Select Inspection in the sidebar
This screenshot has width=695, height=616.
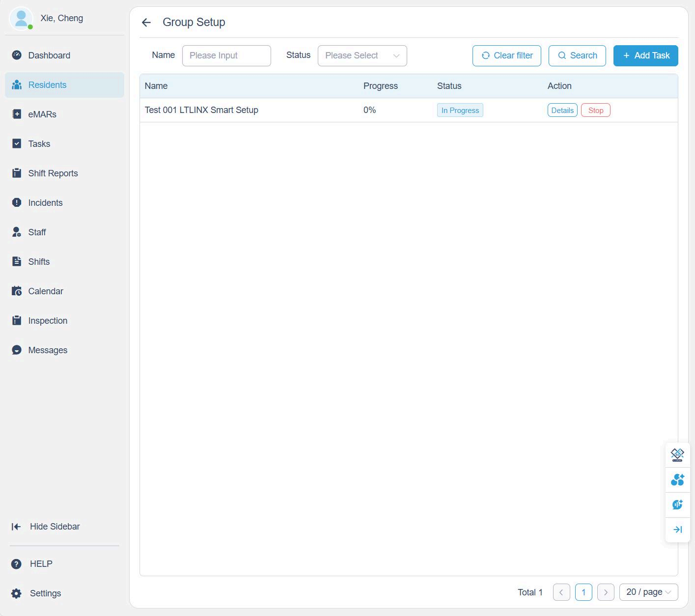48,320
